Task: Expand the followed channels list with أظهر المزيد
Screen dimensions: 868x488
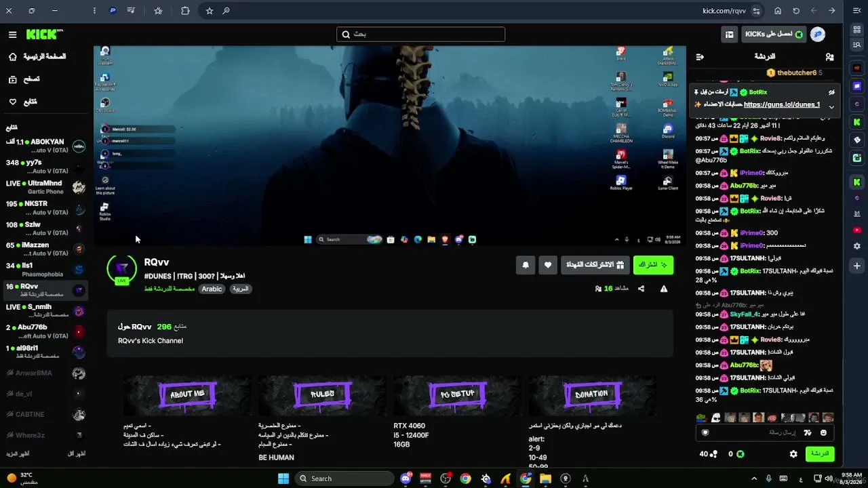Action: tap(18, 453)
